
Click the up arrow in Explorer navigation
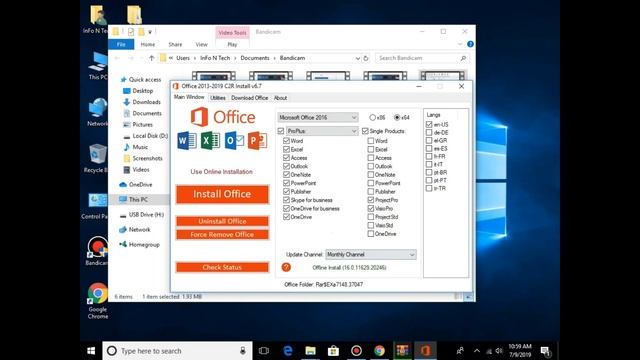(151, 58)
